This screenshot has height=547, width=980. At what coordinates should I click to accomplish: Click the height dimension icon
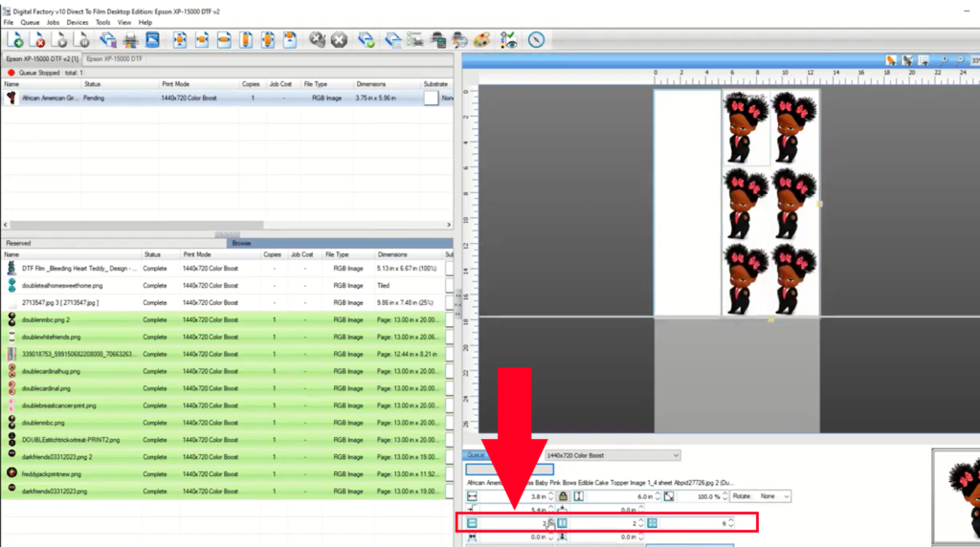[x=579, y=496]
